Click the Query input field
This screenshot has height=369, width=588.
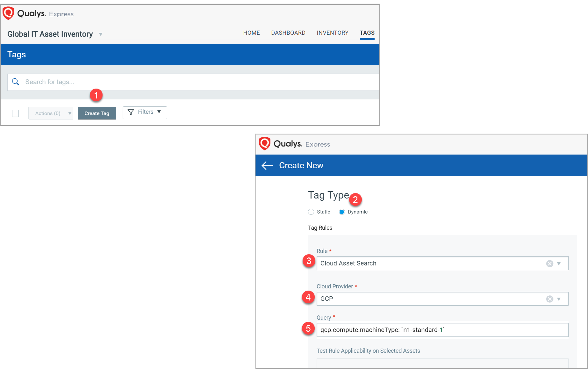pos(442,330)
